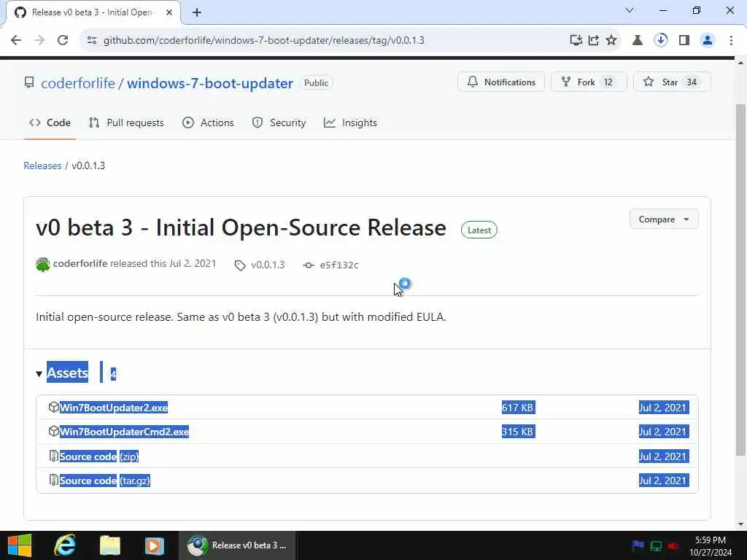The image size is (747, 560).
Task: Collapse the Assets section triangle
Action: pyautogui.click(x=39, y=374)
